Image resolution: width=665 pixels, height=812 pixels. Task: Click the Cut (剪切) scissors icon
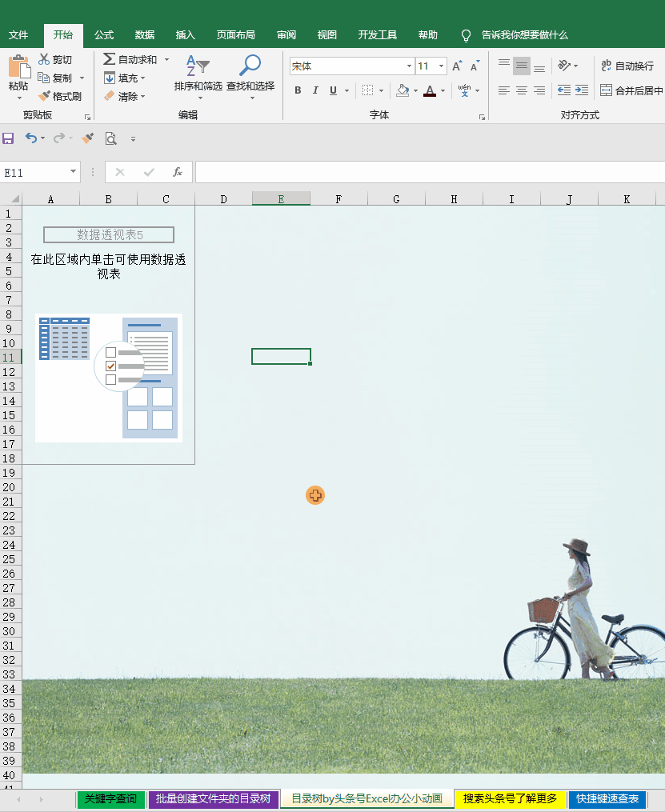[x=45, y=59]
